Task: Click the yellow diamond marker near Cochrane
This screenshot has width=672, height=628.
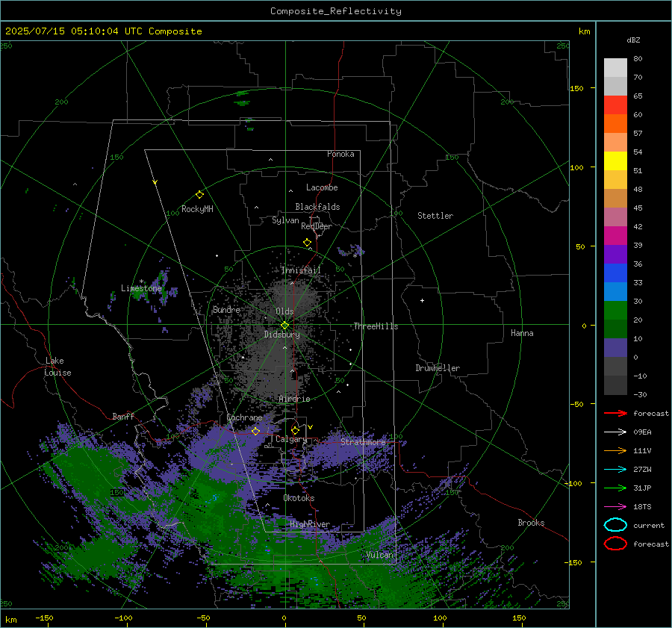Action: (256, 432)
